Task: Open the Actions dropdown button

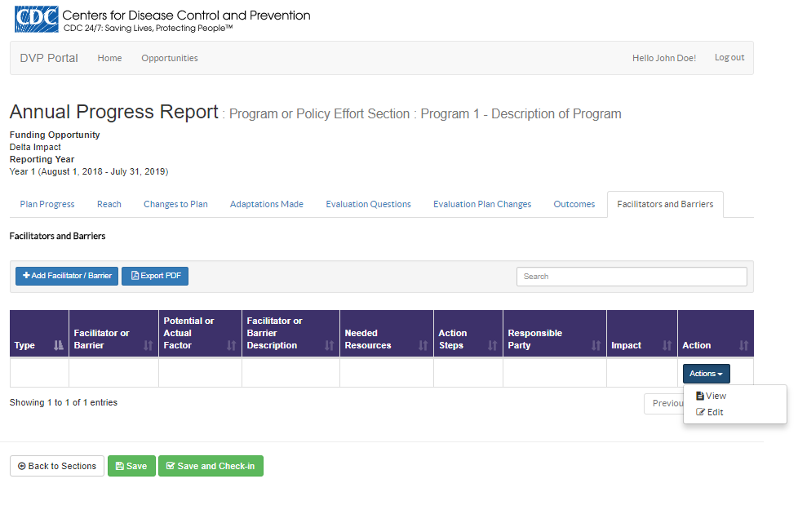Action: pos(706,374)
